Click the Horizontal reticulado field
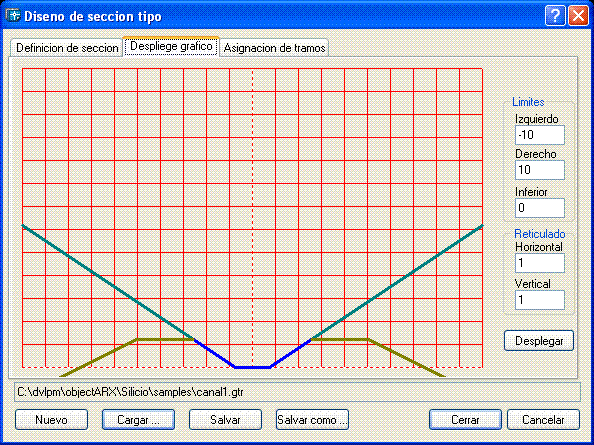The width and height of the screenshot is (594, 445). pyautogui.click(x=539, y=263)
